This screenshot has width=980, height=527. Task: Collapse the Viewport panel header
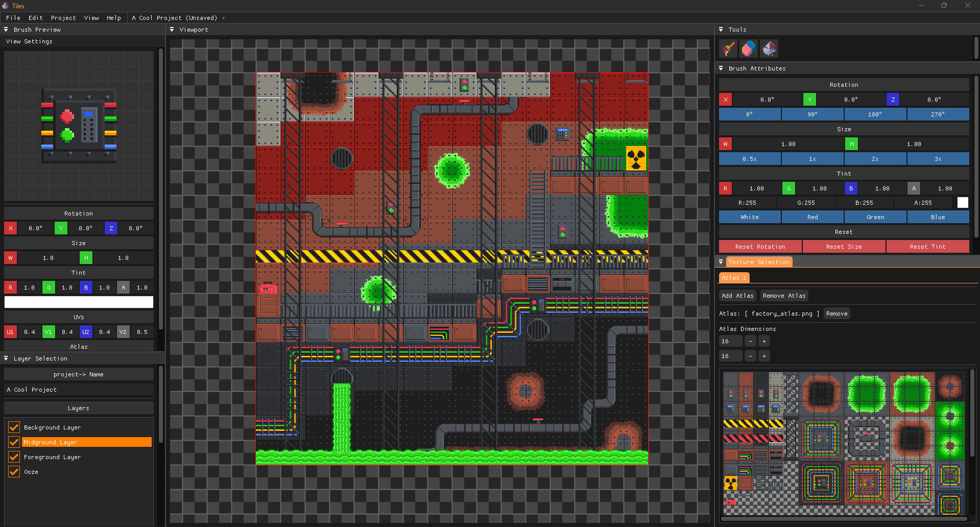click(172, 30)
